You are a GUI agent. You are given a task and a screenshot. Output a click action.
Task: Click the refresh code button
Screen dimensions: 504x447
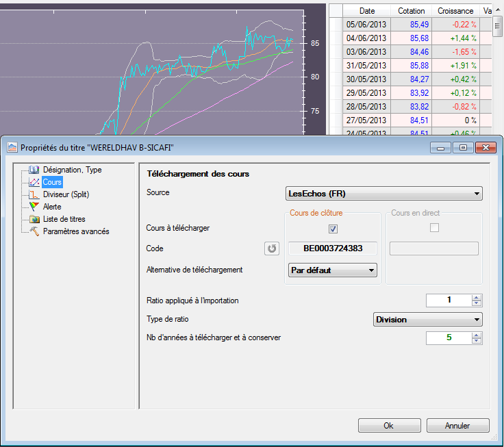click(272, 248)
